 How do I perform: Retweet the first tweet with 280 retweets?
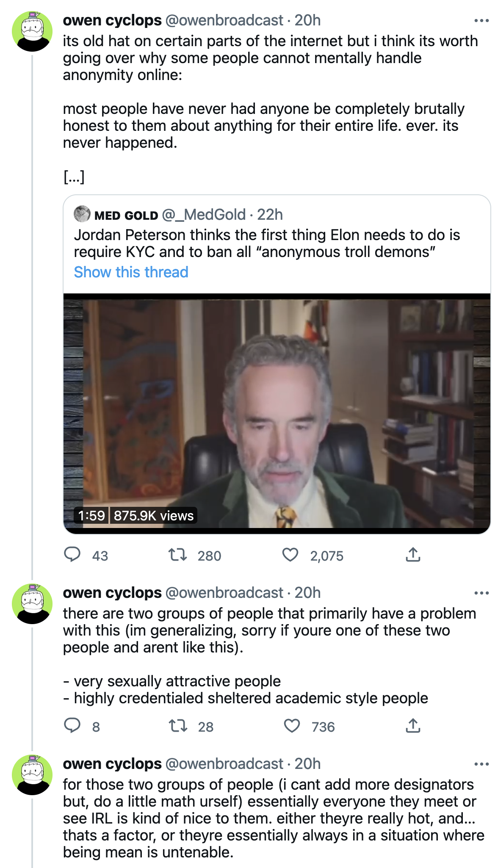pos(178,555)
